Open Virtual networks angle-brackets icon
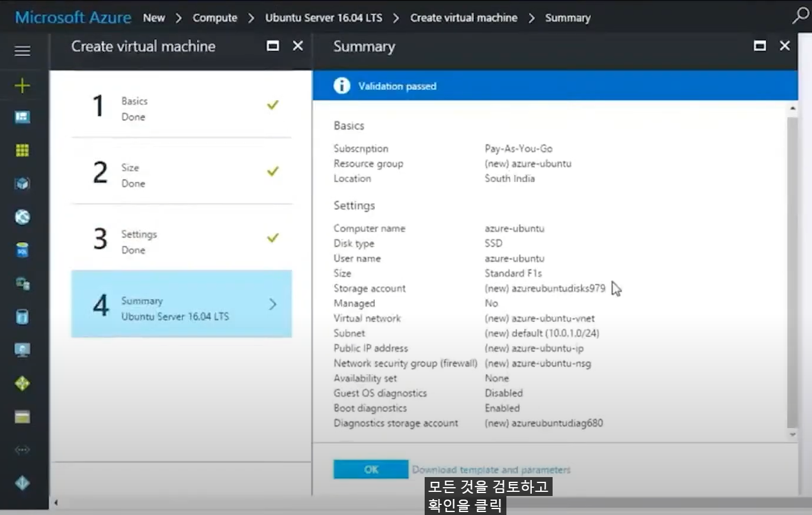The height and width of the screenshot is (515, 812). pyautogui.click(x=23, y=450)
